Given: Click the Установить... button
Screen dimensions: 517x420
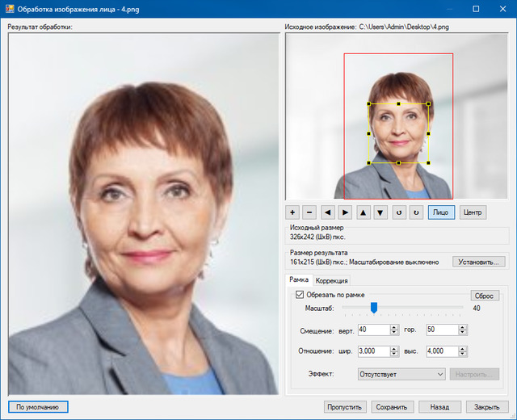Looking at the screenshot, I should click(478, 262).
